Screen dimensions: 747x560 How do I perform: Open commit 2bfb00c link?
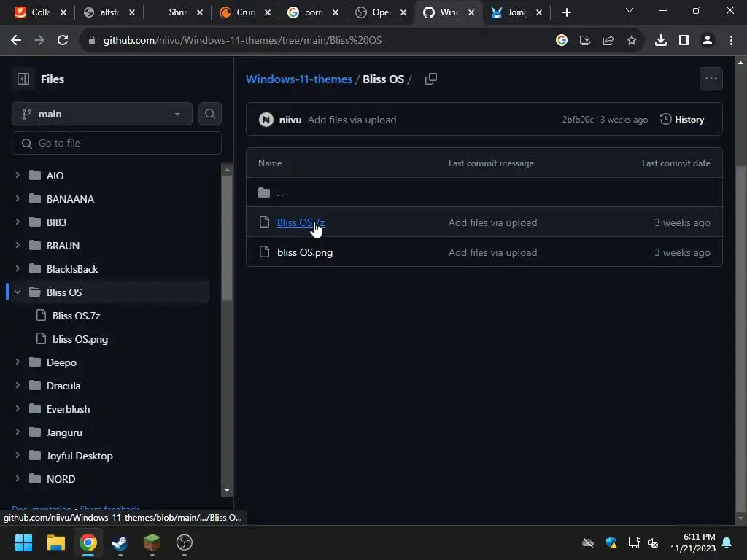pos(578,120)
